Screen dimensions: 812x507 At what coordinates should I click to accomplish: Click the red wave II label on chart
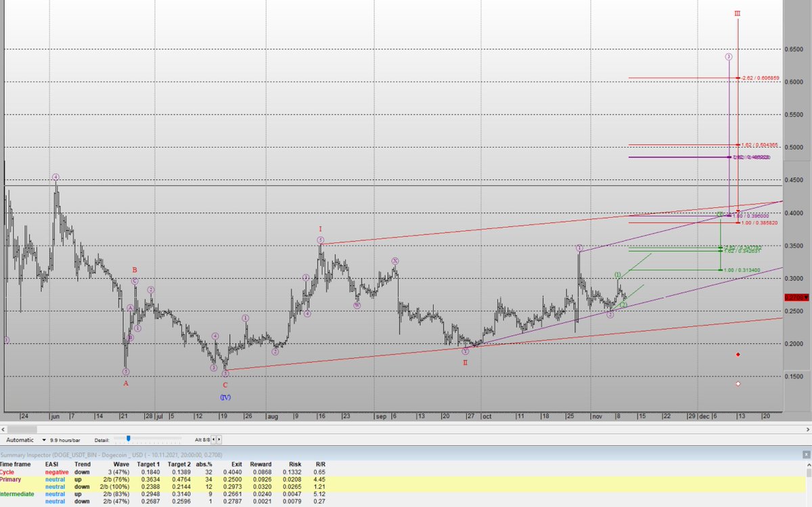pos(466,363)
